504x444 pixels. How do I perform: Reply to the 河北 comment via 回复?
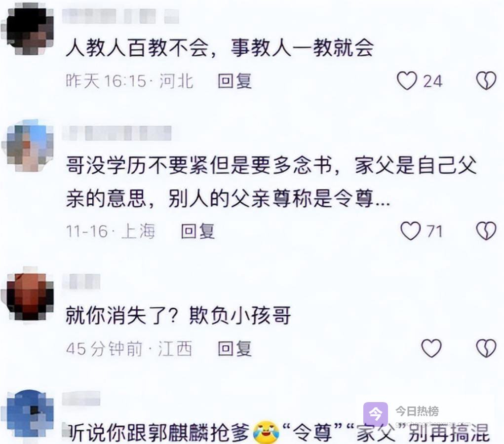point(234,81)
